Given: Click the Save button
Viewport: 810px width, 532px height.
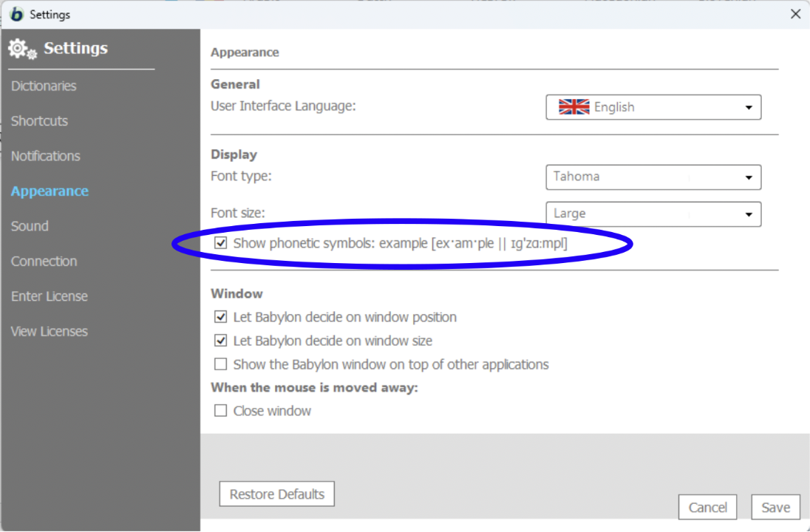Looking at the screenshot, I should tap(775, 507).
